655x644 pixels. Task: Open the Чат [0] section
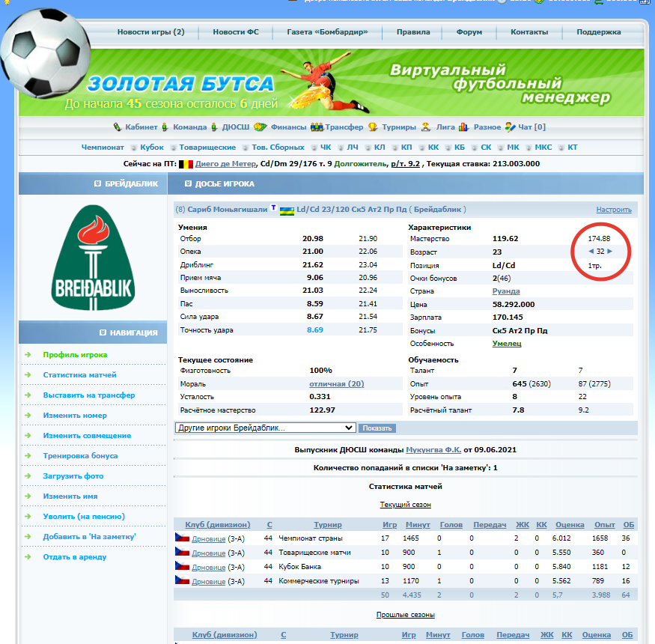coord(530,127)
